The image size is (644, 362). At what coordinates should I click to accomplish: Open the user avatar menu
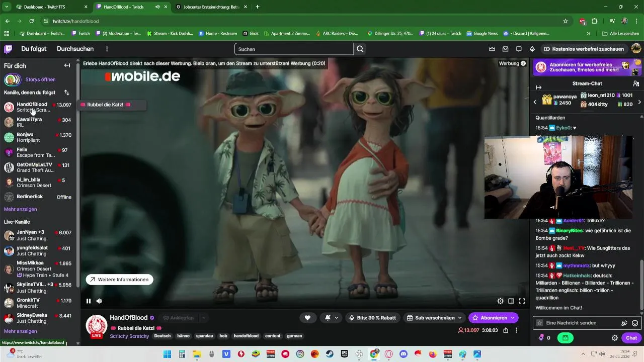point(636,49)
